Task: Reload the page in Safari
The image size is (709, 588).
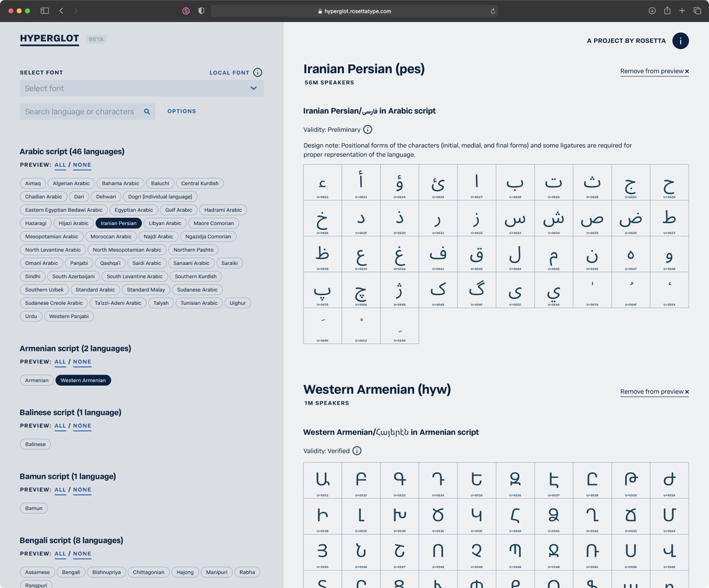Action: (x=492, y=11)
